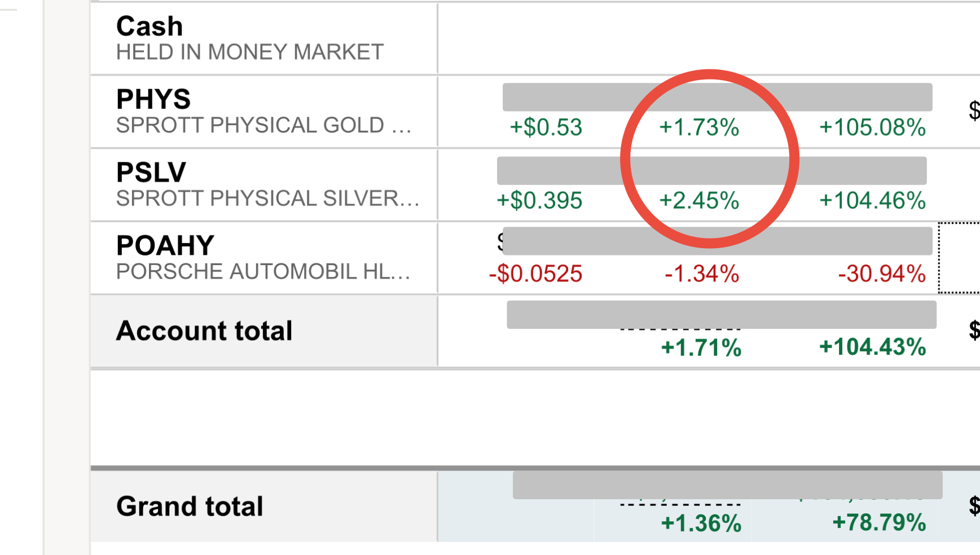Select the POAHY ticker symbol
The width and height of the screenshot is (980, 555).
165,246
